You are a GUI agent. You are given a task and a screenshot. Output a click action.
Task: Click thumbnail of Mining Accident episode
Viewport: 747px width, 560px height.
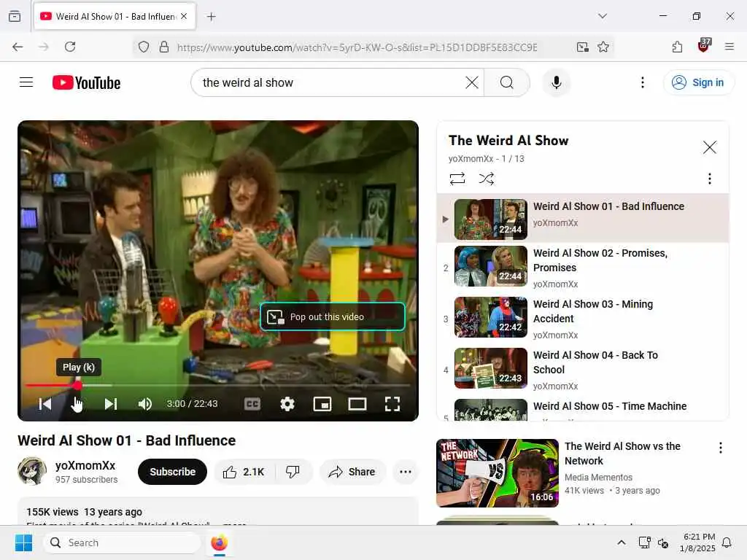491,317
